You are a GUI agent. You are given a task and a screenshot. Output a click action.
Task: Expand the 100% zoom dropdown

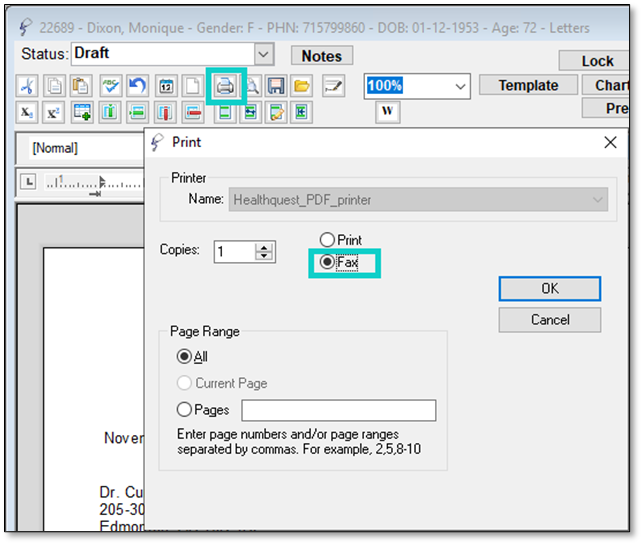click(460, 87)
